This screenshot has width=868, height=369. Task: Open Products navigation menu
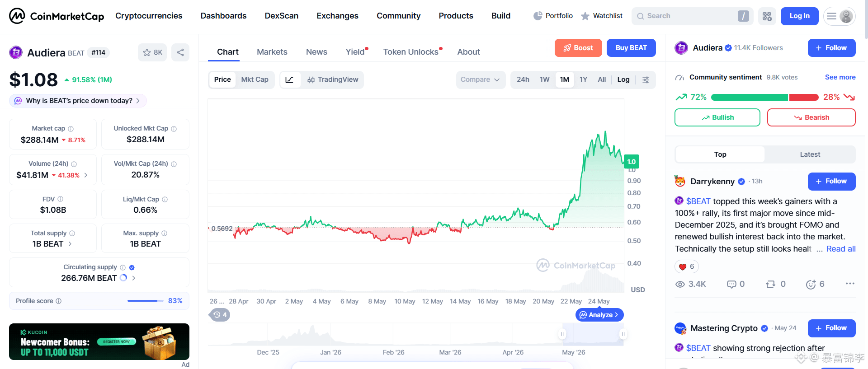pos(456,16)
